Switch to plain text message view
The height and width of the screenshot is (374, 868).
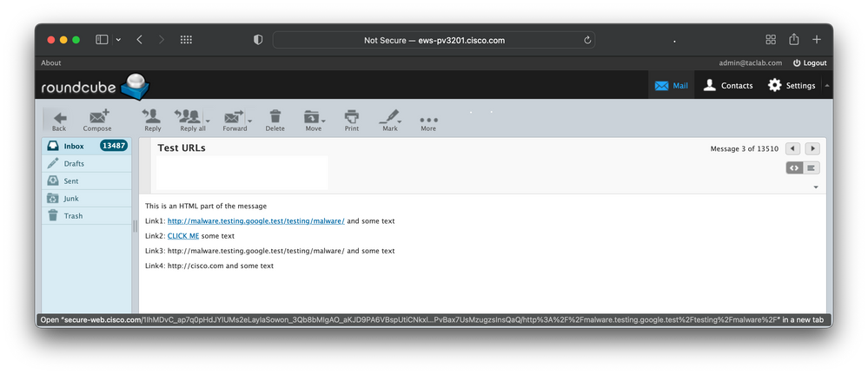pyautogui.click(x=812, y=167)
